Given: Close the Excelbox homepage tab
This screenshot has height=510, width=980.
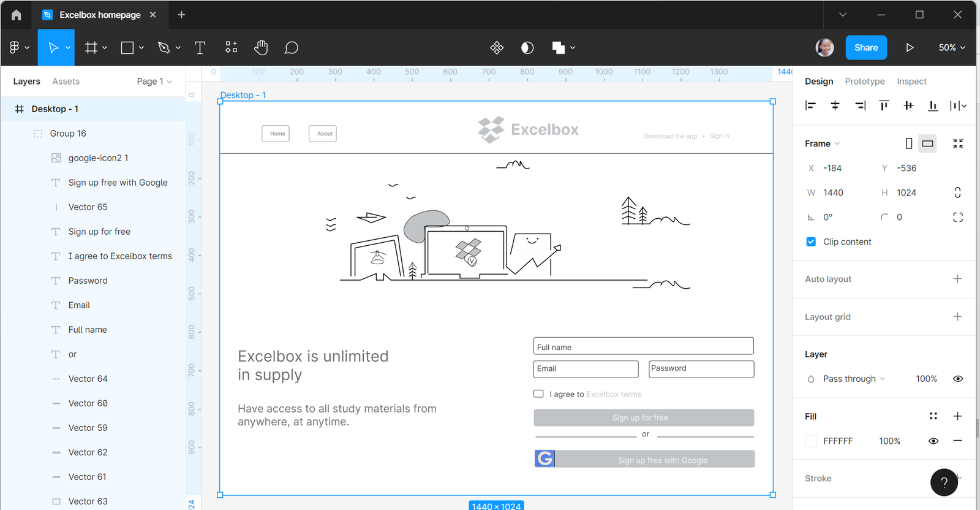Looking at the screenshot, I should click(x=153, y=15).
